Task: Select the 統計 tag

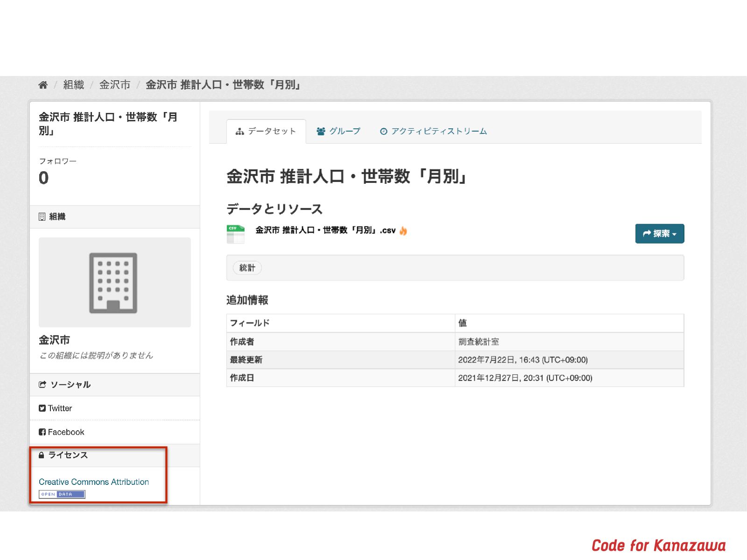Action: 247,268
